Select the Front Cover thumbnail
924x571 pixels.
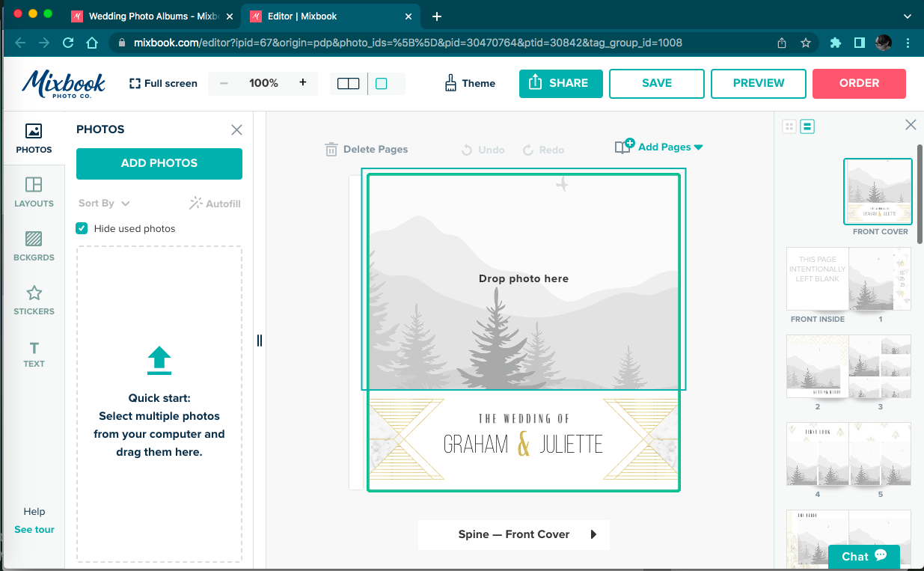tap(878, 192)
